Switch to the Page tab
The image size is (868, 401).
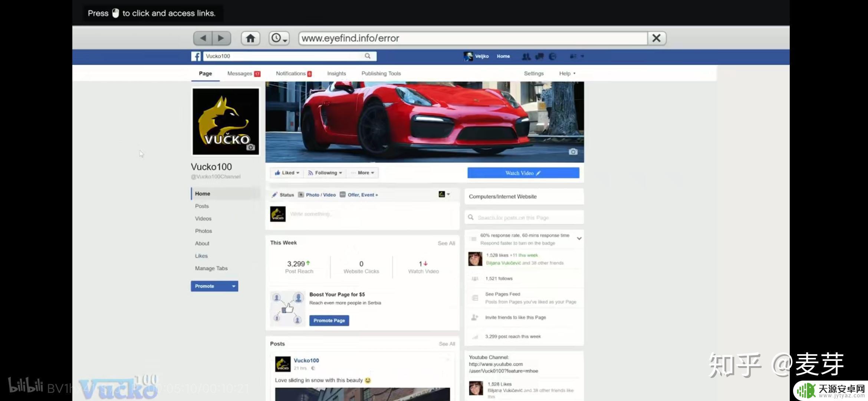tap(206, 74)
